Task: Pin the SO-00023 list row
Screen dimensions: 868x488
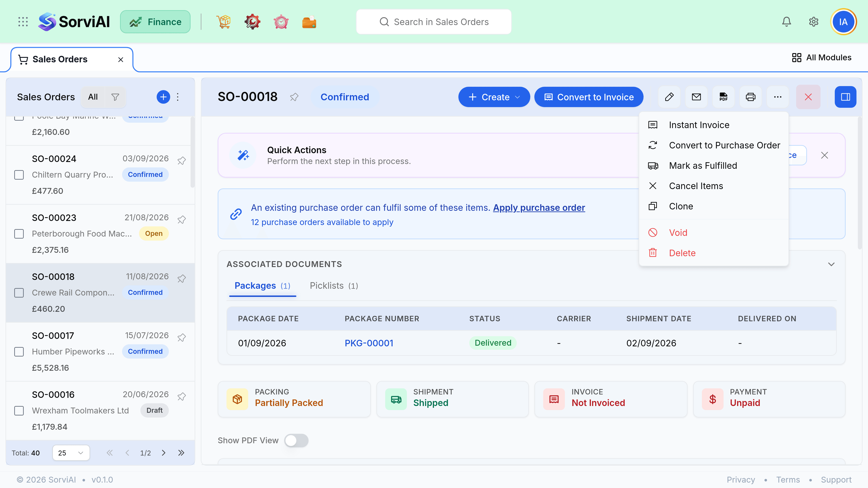Action: [x=182, y=220]
